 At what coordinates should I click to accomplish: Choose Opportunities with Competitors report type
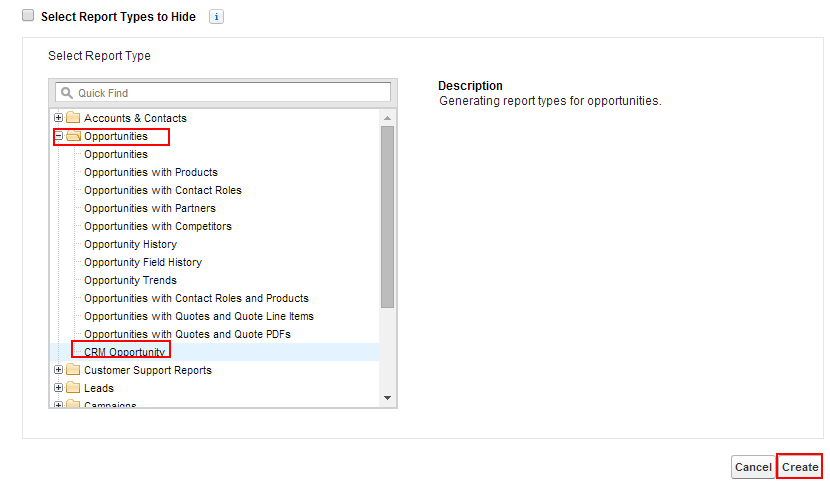point(158,226)
